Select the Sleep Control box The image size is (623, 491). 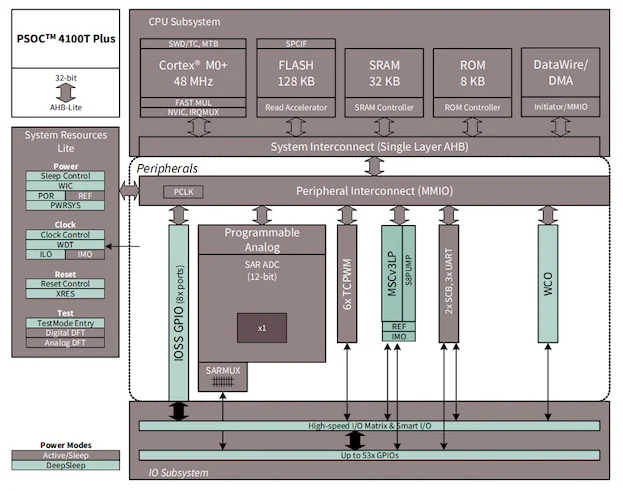65,176
